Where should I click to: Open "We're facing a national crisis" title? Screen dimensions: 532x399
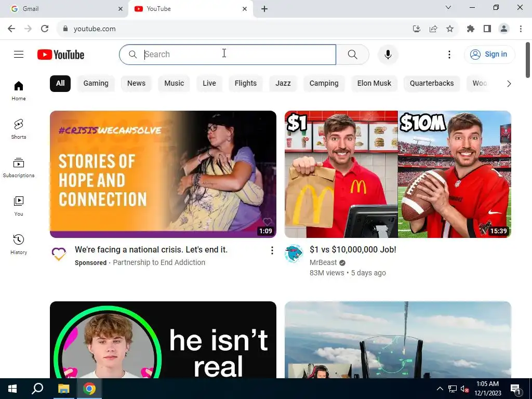click(x=151, y=250)
